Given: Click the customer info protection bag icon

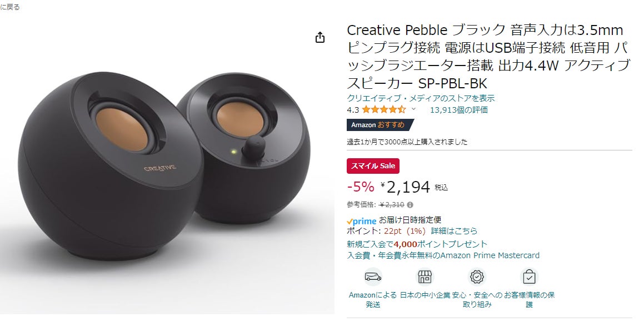Looking at the screenshot, I should pos(529,277).
